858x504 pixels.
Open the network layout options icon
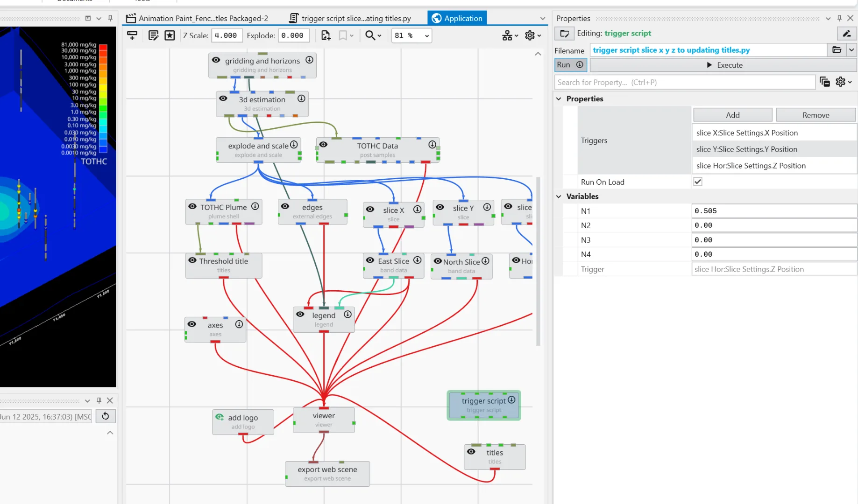[510, 35]
